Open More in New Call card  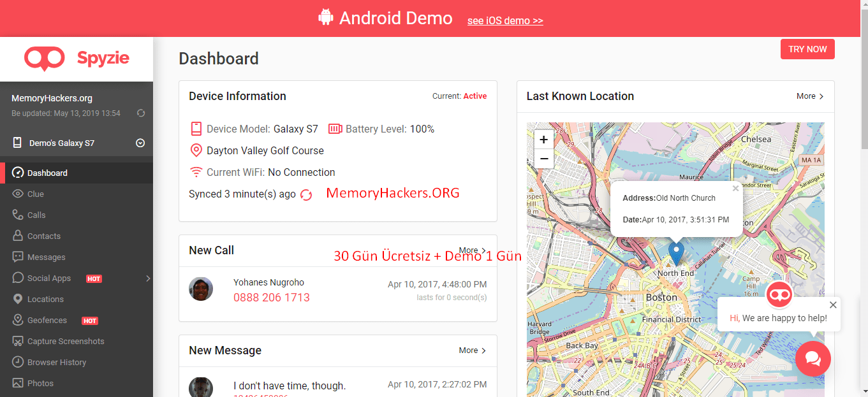tap(473, 250)
